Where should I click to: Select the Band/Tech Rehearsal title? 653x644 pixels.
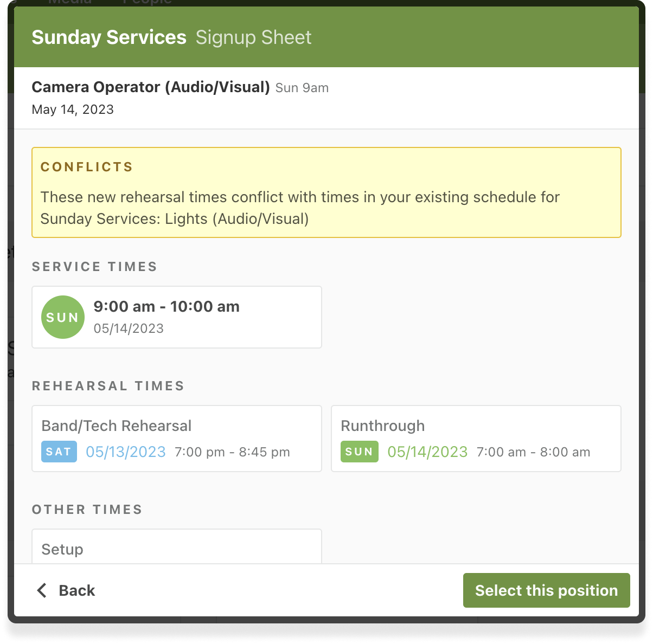pyautogui.click(x=117, y=426)
